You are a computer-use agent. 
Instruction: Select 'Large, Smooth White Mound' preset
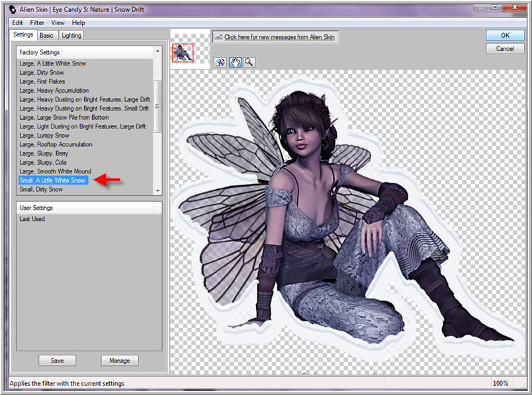(56, 171)
